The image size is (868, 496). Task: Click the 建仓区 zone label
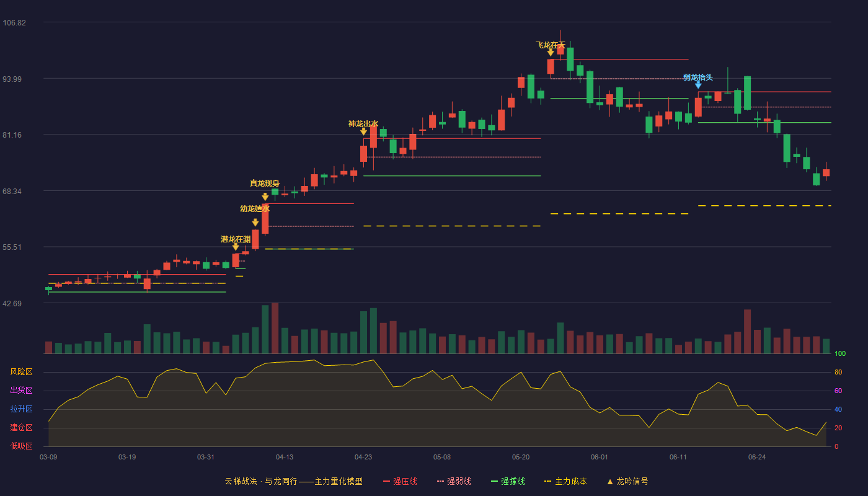pyautogui.click(x=21, y=428)
